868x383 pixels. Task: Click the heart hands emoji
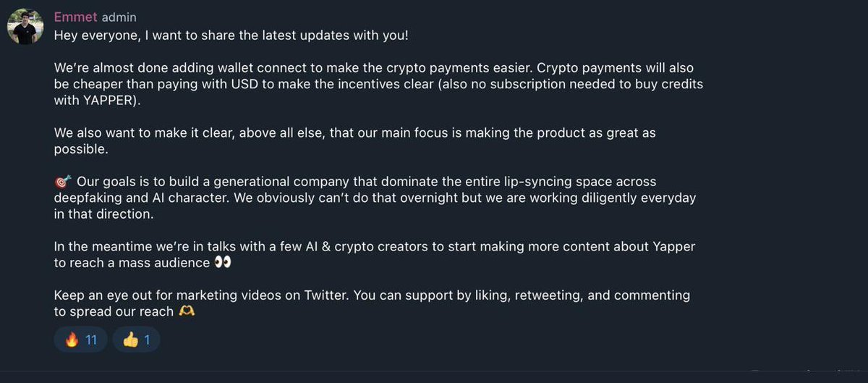coord(187,312)
